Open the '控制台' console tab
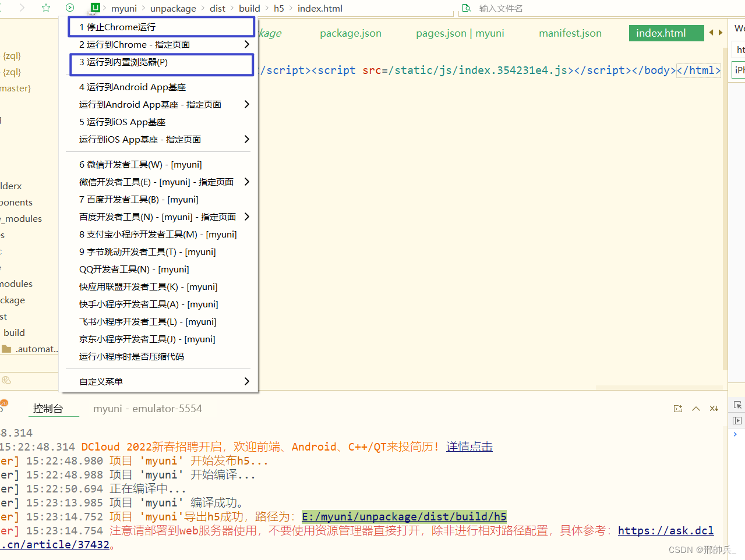Image resolution: width=745 pixels, height=560 pixels. (x=48, y=409)
